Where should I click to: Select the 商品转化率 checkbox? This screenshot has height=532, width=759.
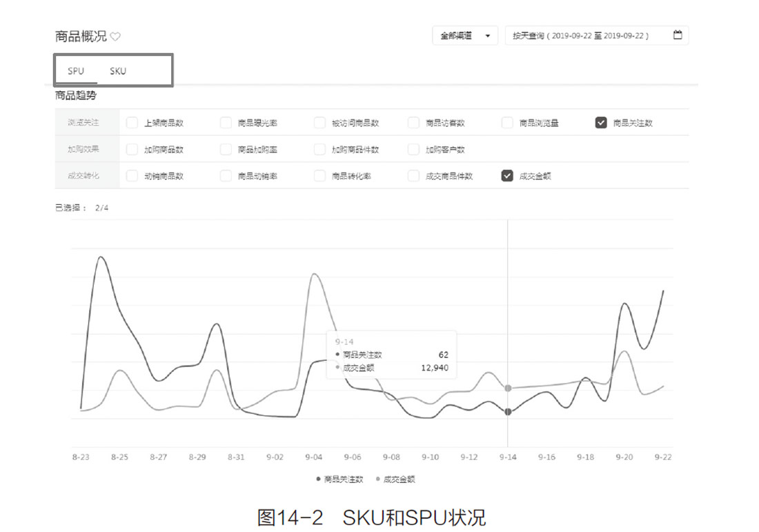319,175
